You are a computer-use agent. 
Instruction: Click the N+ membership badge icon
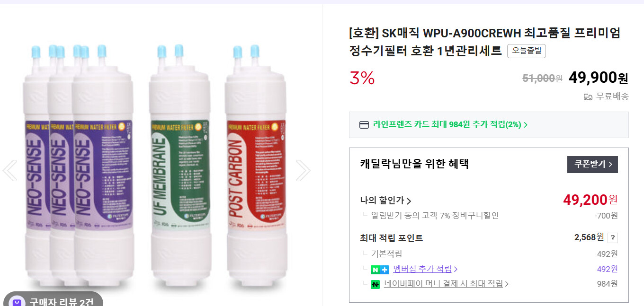click(x=380, y=270)
